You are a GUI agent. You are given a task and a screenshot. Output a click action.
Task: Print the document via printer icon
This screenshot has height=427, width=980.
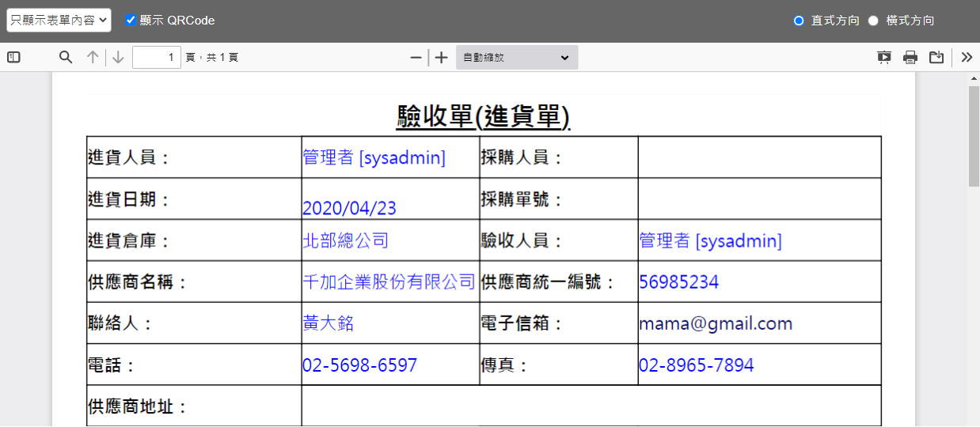910,57
